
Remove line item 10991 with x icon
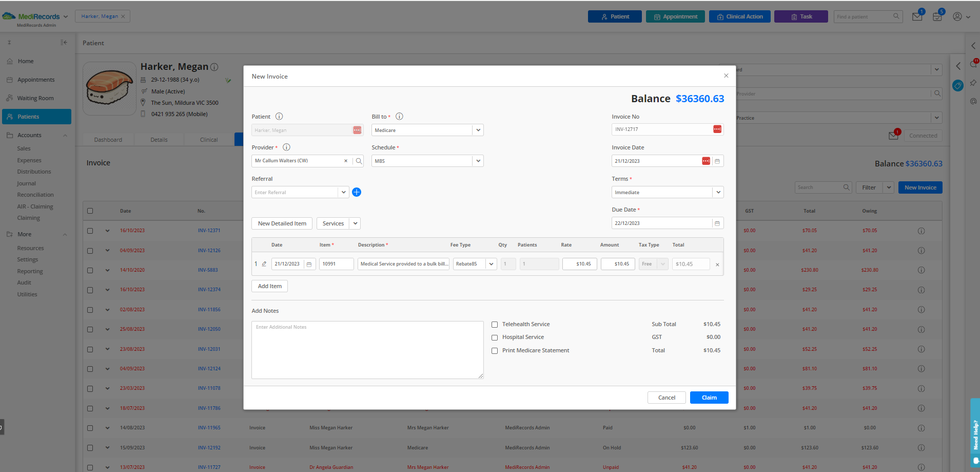717,265
